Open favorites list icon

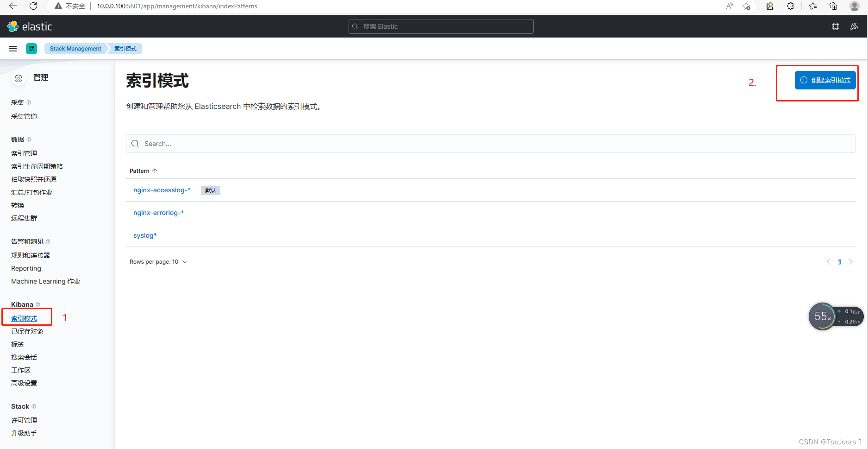pyautogui.click(x=813, y=6)
